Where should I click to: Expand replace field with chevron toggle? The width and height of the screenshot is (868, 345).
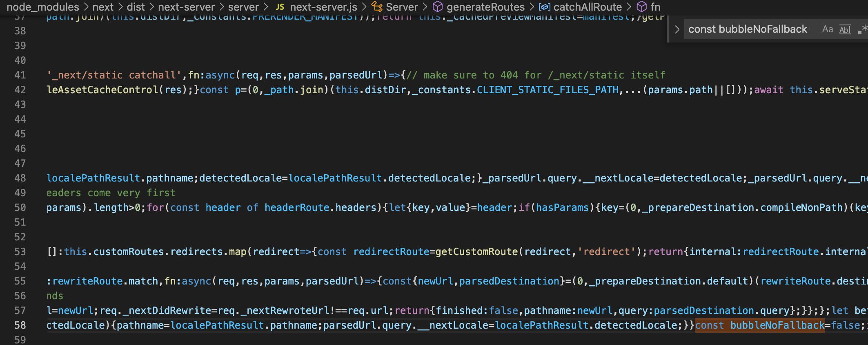(x=677, y=29)
